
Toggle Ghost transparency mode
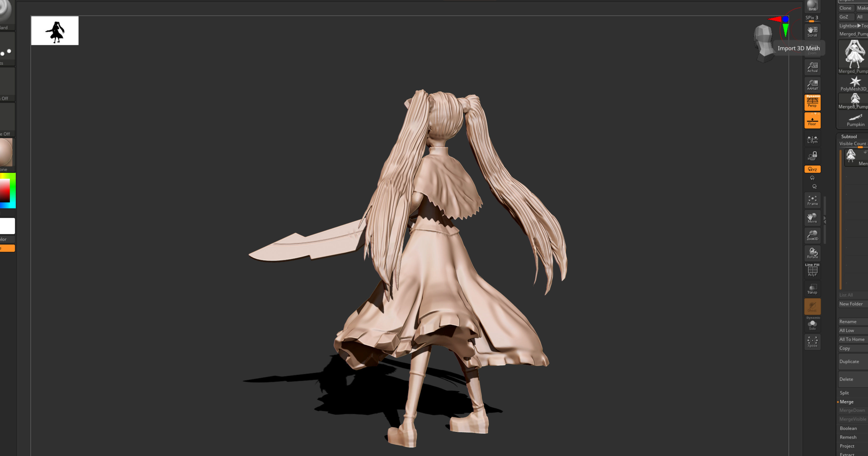click(x=812, y=306)
